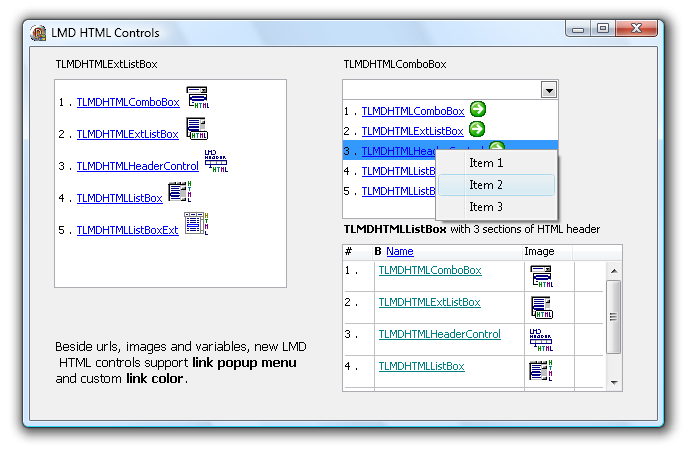Click the combo box text field
The height and width of the screenshot is (459, 691).
440,90
